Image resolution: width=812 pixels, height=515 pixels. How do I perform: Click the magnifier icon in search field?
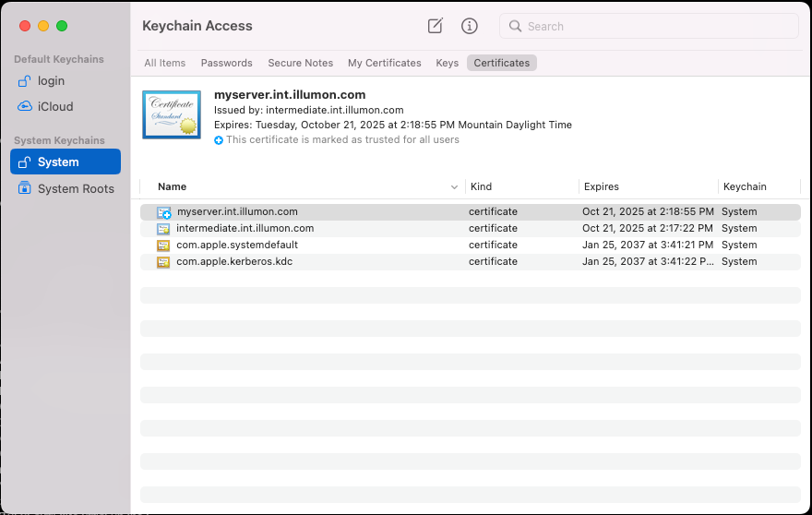515,26
